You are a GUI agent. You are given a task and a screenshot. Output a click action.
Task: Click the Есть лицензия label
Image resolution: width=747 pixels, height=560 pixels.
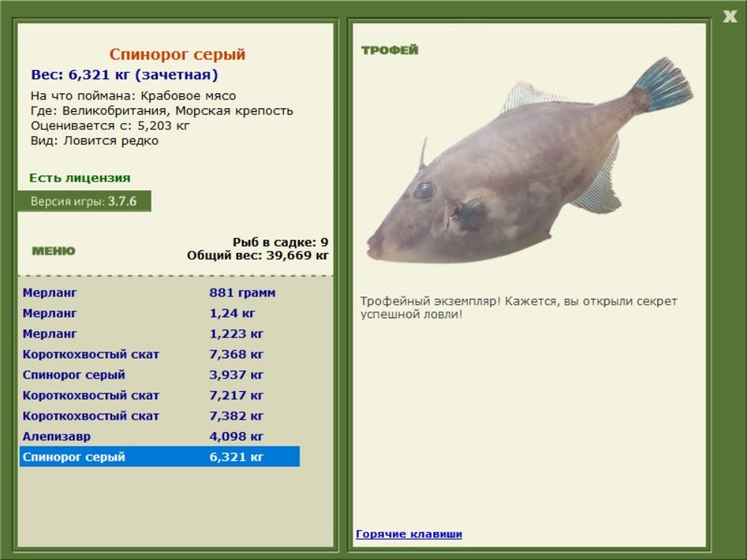coord(79,177)
